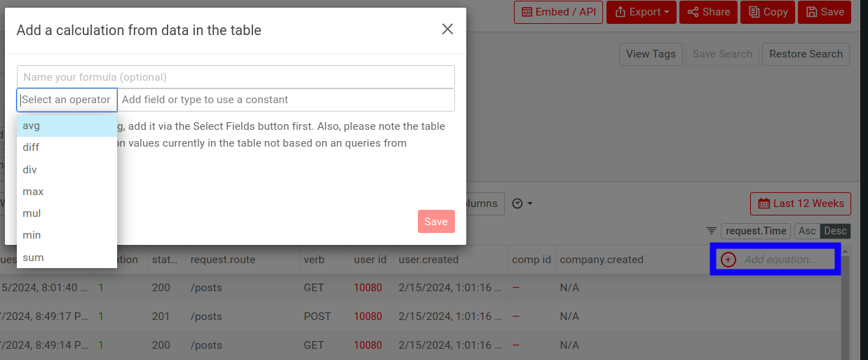Click the calendar icon on Last 12 Weeks
Screen dimensions: 868x360
(764, 204)
